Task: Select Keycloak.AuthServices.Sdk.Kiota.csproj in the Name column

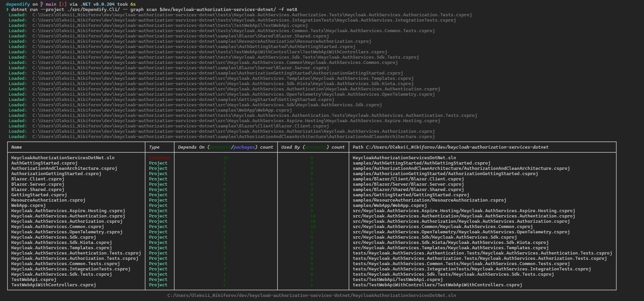Action: pyautogui.click(x=62, y=242)
